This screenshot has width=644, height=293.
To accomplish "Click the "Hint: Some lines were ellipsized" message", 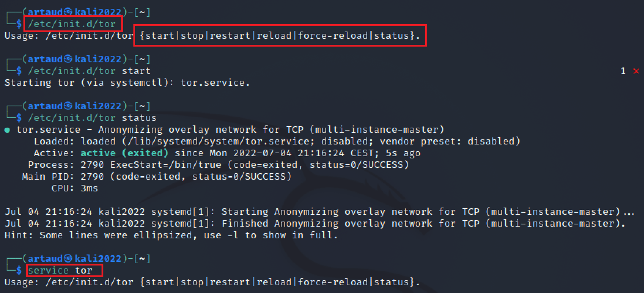I will (x=171, y=235).
